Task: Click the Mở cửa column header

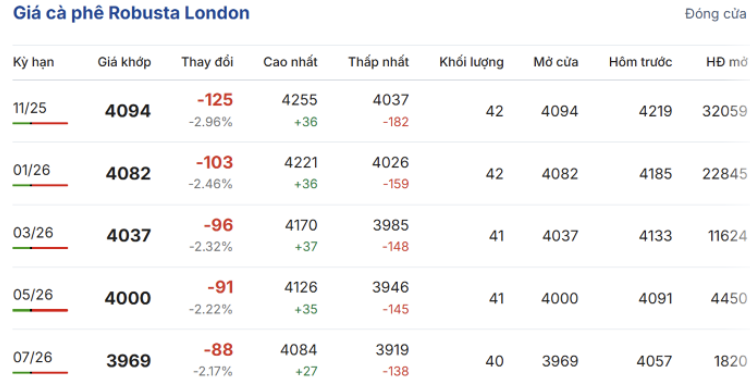Action: (x=556, y=62)
